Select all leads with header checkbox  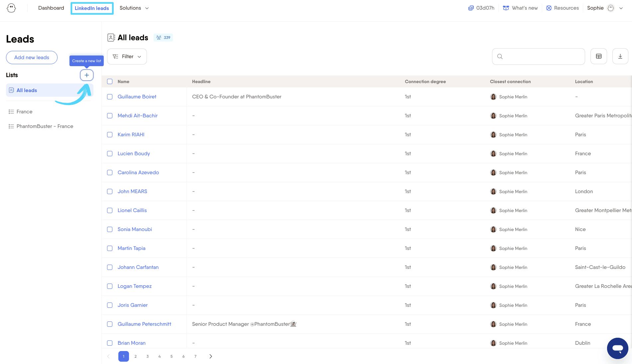(x=110, y=81)
